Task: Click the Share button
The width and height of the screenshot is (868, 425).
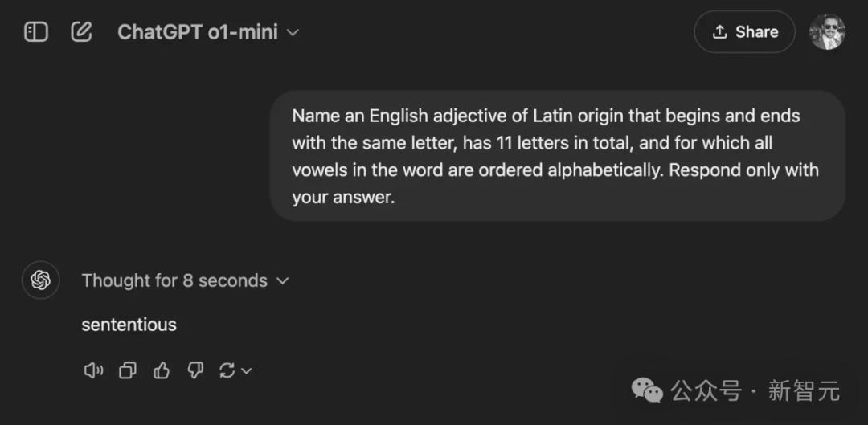Action: 744,32
